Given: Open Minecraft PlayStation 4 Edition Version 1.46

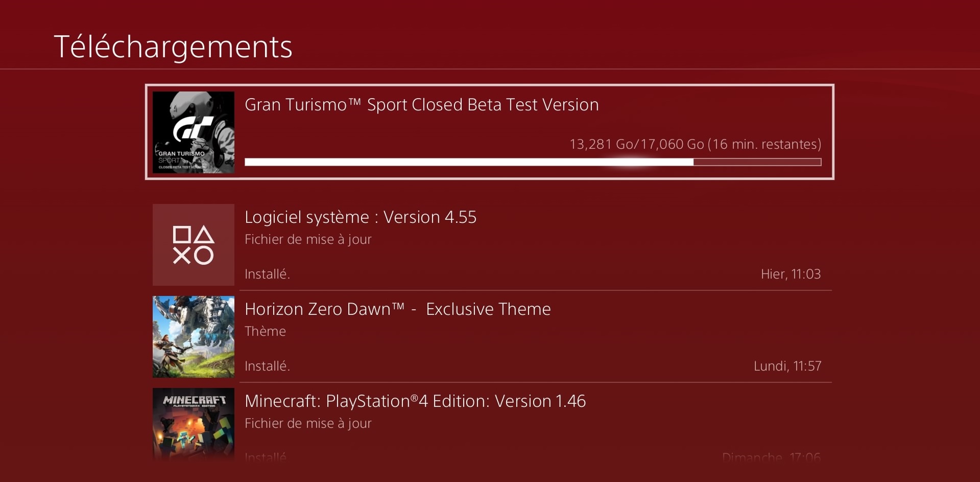Looking at the screenshot, I should click(415, 401).
